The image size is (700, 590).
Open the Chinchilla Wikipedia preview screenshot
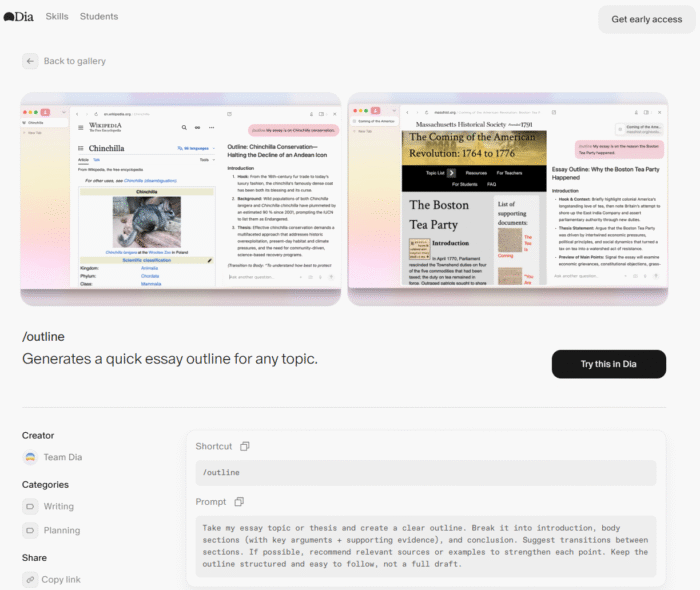tap(181, 199)
